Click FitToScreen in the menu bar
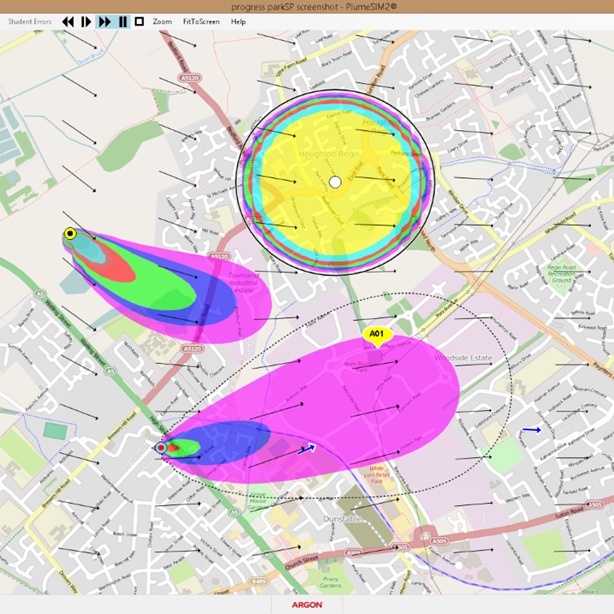 201,21
